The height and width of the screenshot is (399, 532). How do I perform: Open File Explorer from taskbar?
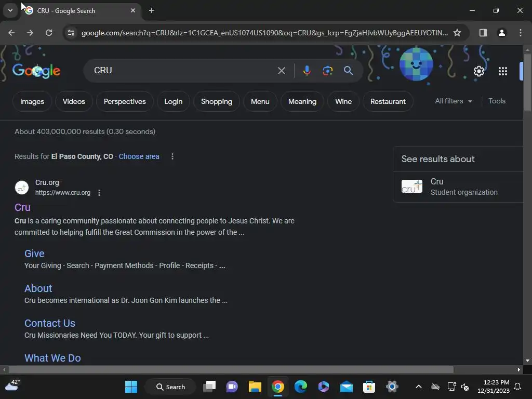tap(255, 387)
